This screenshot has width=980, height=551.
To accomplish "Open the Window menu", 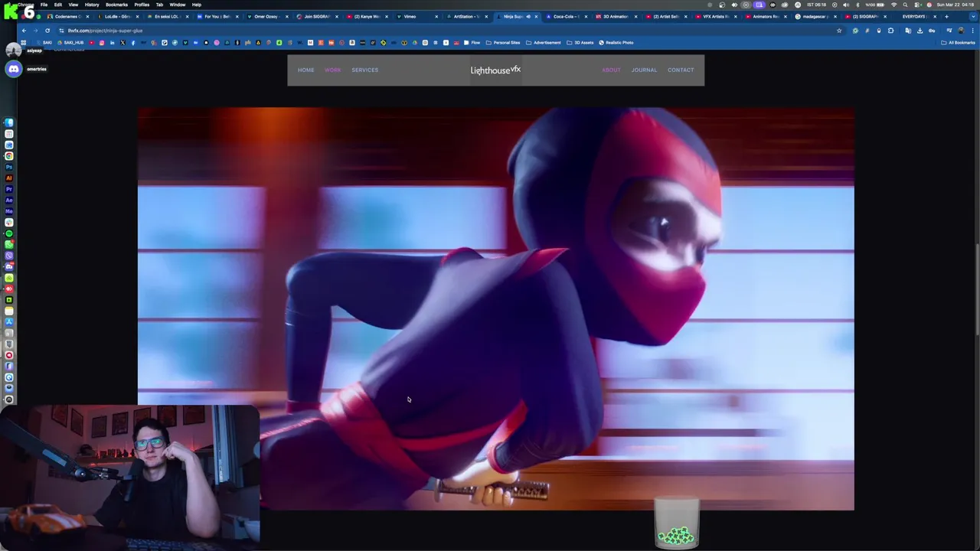I will coord(178,5).
